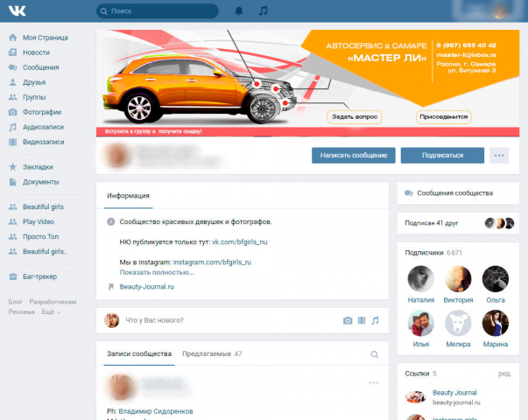
Task: Click the Документы file icon
Action: coord(13,182)
